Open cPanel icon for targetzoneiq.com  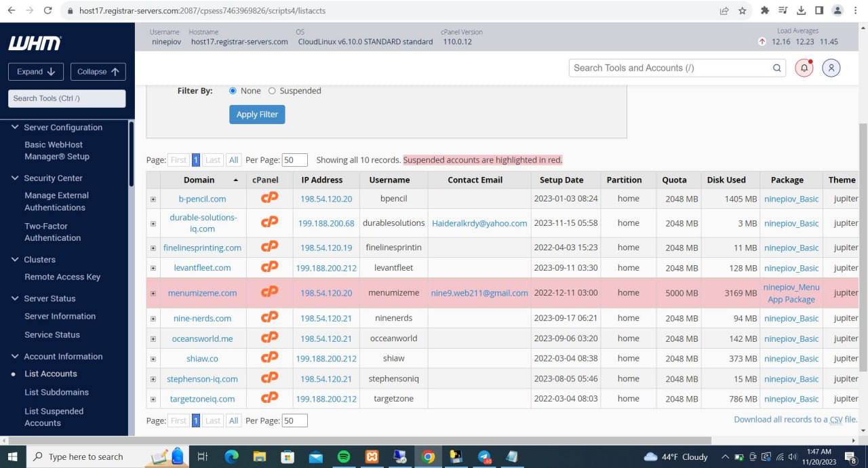270,397
